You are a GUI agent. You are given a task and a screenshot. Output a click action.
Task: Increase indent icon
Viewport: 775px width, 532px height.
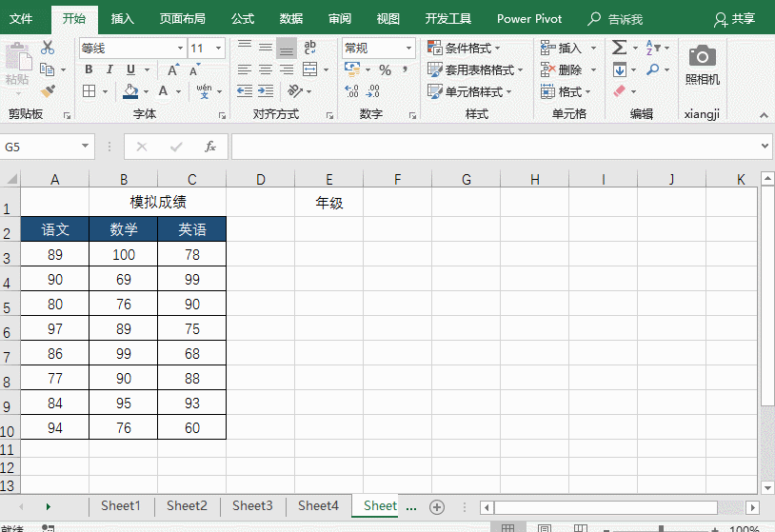tap(266, 91)
